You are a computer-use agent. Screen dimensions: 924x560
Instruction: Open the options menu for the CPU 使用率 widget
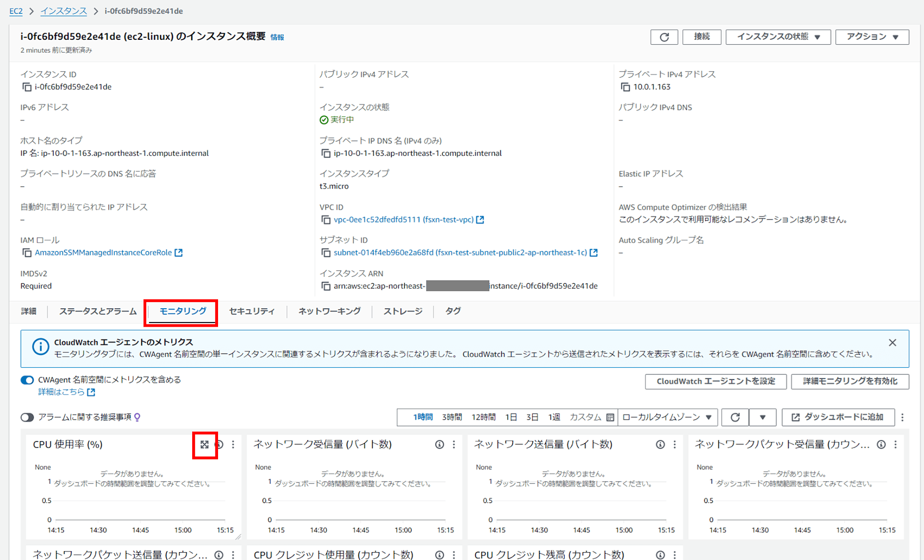click(233, 444)
